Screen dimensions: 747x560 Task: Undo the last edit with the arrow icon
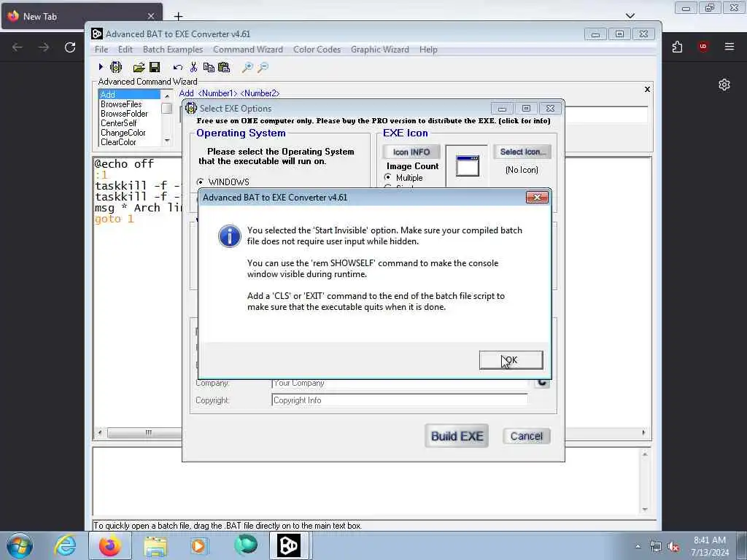(x=178, y=67)
